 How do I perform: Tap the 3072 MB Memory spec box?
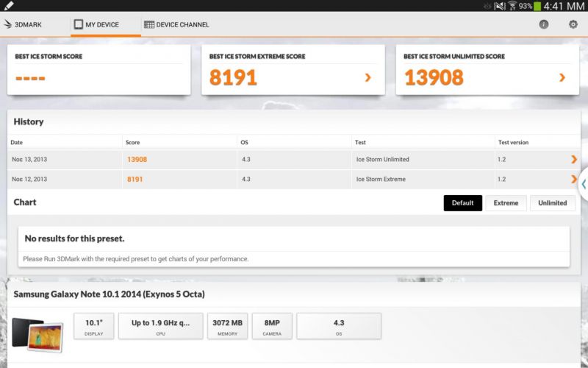point(227,326)
